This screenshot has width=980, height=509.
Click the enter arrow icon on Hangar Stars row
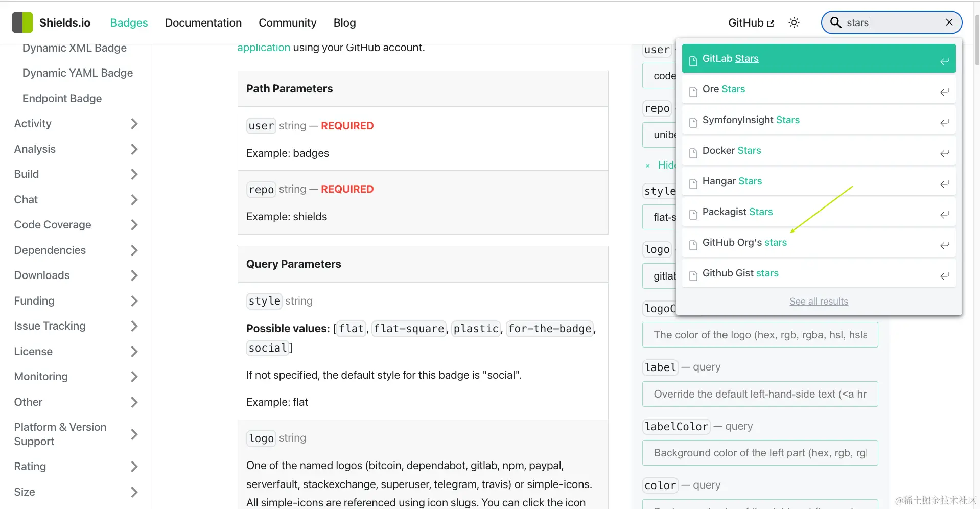(945, 184)
